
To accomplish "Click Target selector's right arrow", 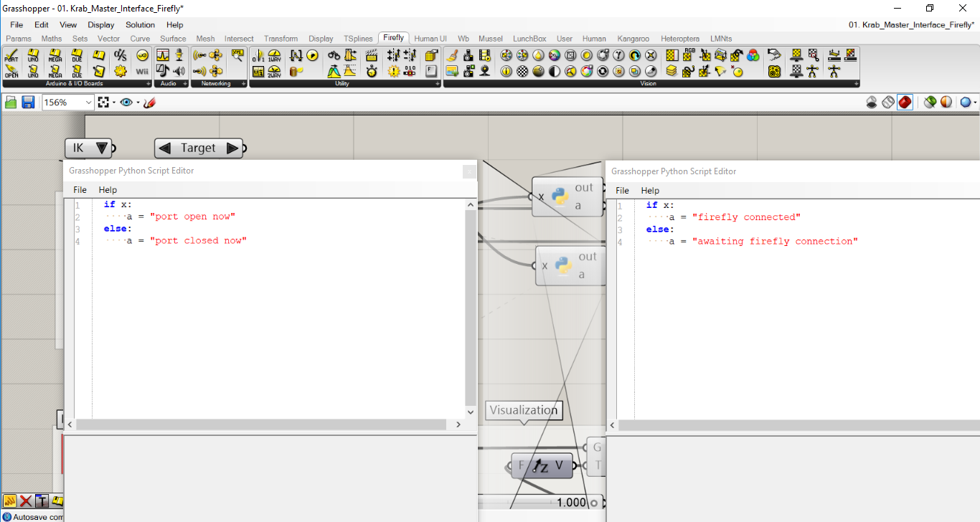I will 232,148.
